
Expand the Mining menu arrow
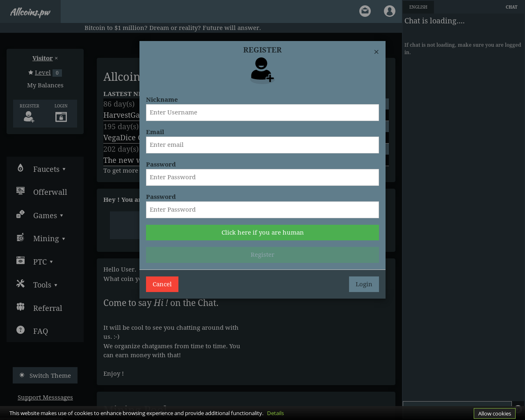pyautogui.click(x=64, y=239)
